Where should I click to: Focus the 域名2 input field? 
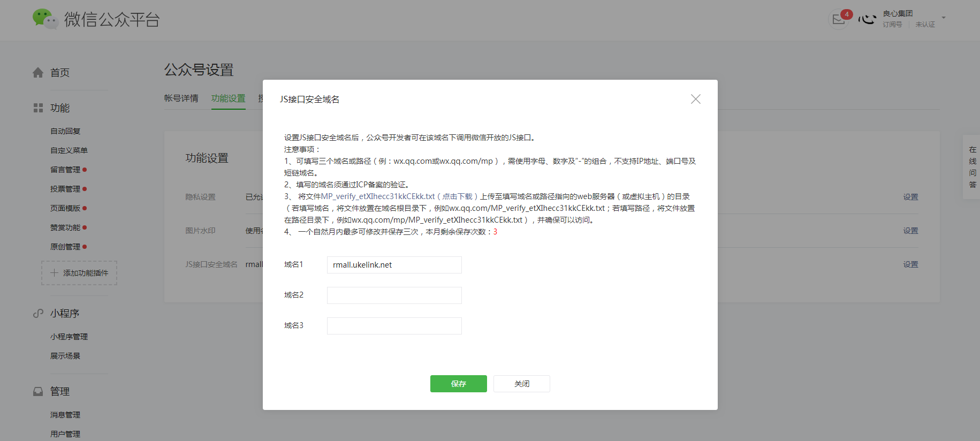394,295
